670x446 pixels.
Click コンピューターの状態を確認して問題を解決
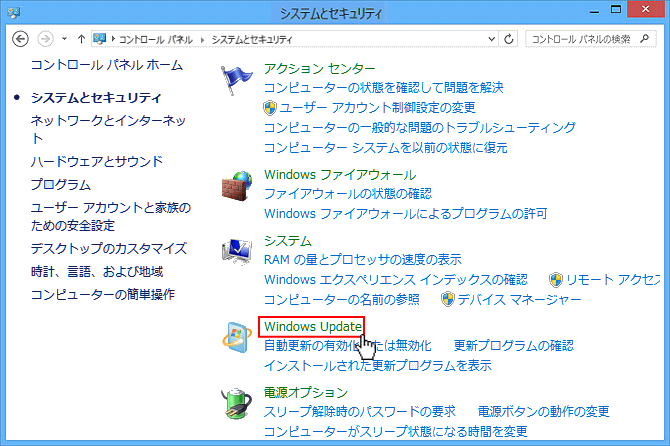[x=384, y=88]
